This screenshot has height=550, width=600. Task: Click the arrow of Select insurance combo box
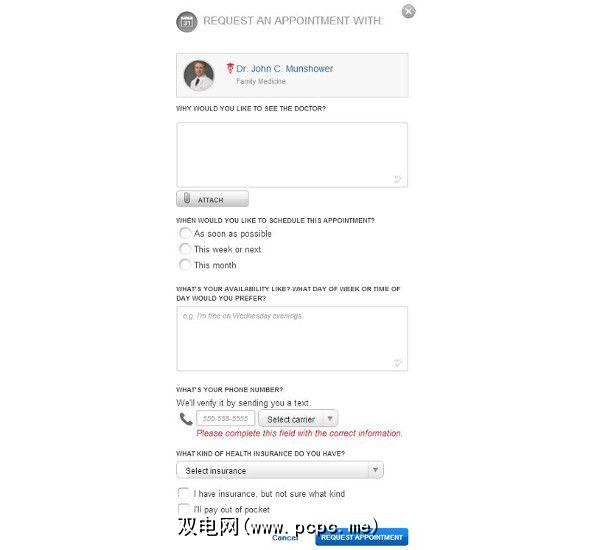coord(375,470)
